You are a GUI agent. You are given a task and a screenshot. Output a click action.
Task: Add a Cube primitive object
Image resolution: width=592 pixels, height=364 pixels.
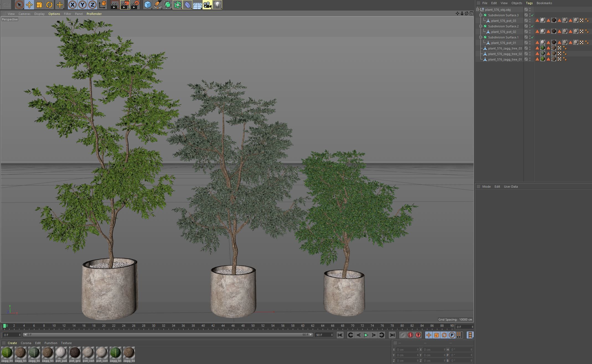point(148,5)
